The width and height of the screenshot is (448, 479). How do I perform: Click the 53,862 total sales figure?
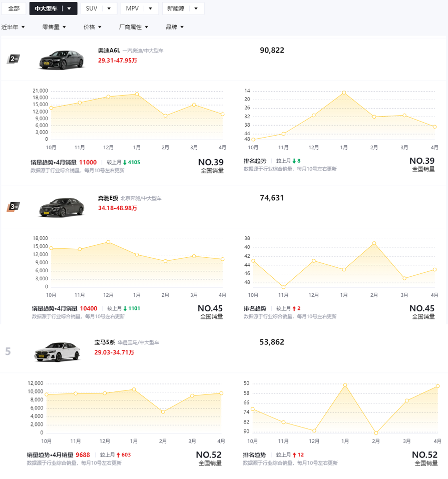coord(272,342)
